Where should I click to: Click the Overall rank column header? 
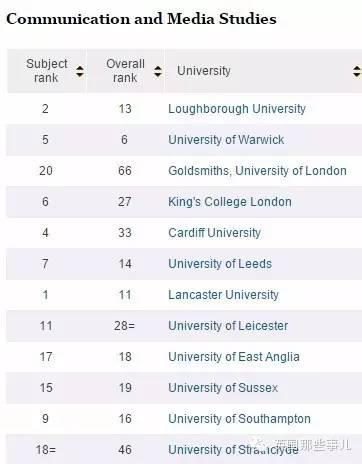pyautogui.click(x=125, y=71)
